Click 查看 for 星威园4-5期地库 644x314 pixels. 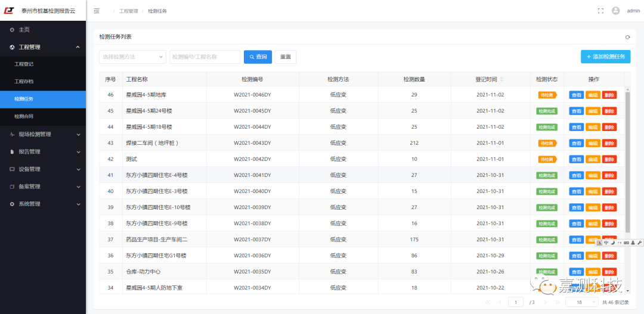click(x=576, y=95)
